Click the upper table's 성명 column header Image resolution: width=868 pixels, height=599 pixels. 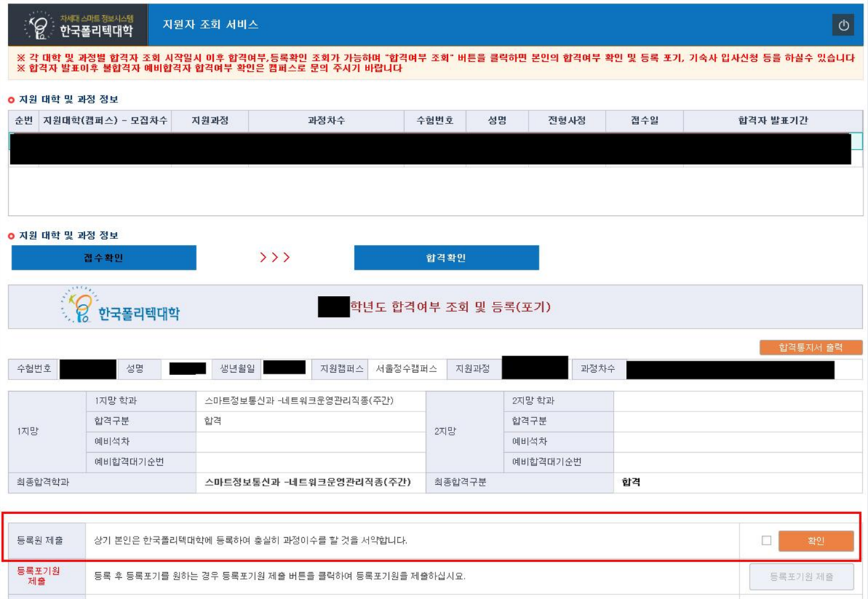(x=497, y=121)
